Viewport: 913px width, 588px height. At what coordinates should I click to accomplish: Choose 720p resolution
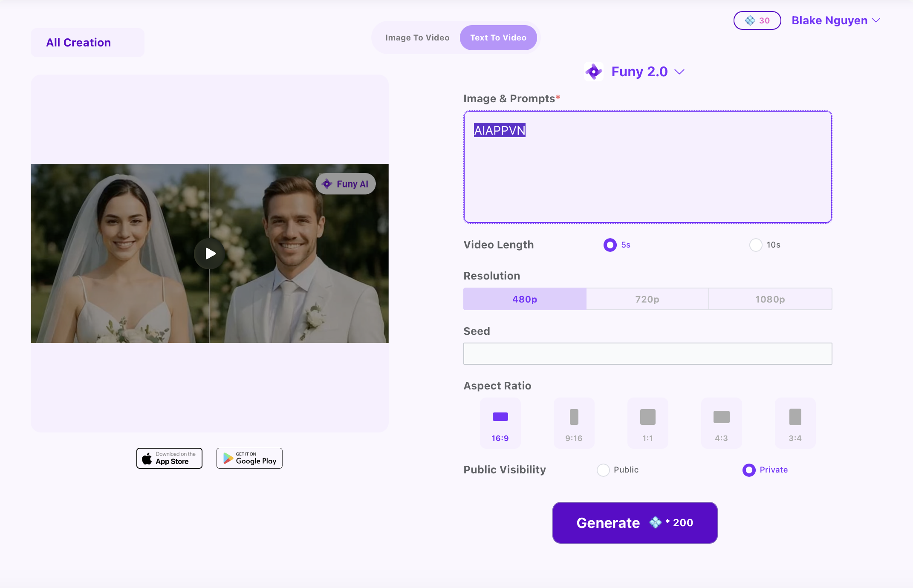point(647,299)
